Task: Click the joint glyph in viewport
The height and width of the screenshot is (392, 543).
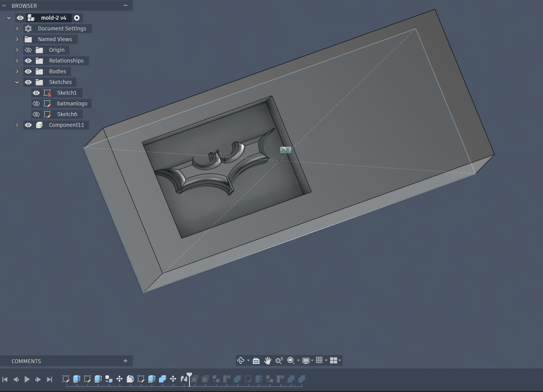Action: (285, 150)
